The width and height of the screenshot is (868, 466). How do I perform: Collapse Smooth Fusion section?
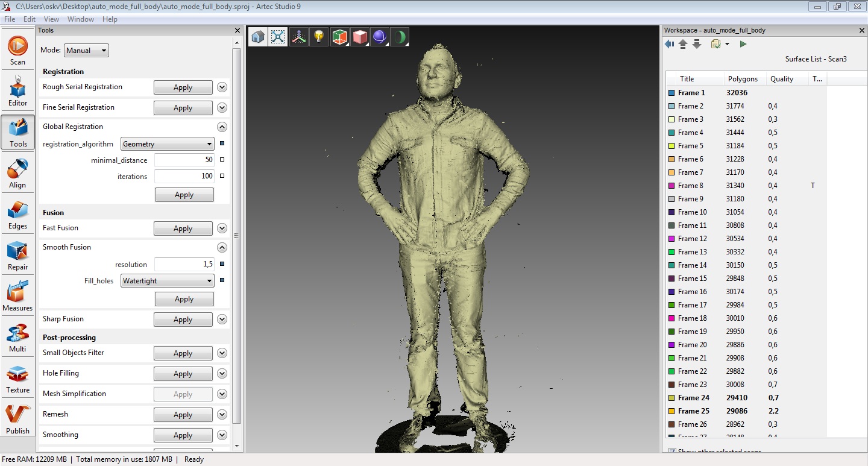click(222, 248)
